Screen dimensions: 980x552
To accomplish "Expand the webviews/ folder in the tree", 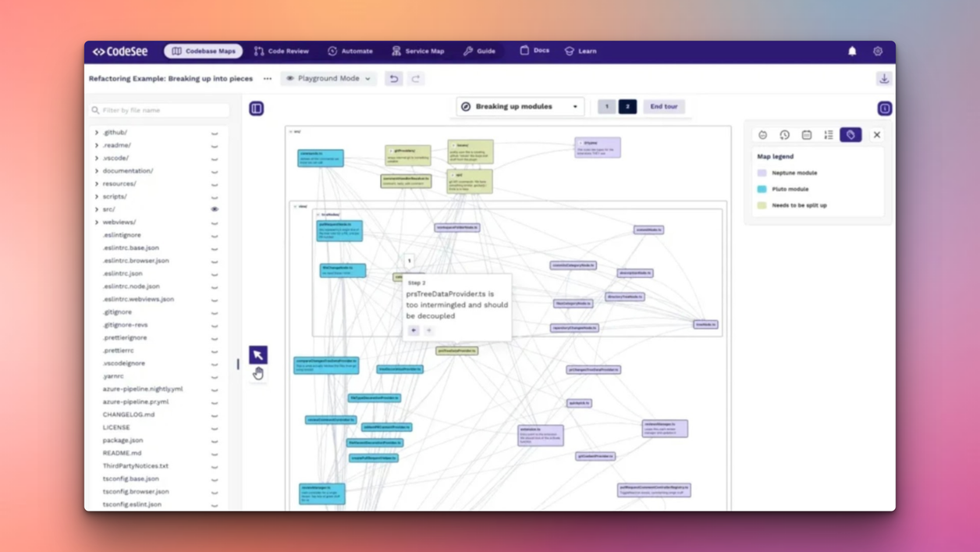I will [x=96, y=222].
